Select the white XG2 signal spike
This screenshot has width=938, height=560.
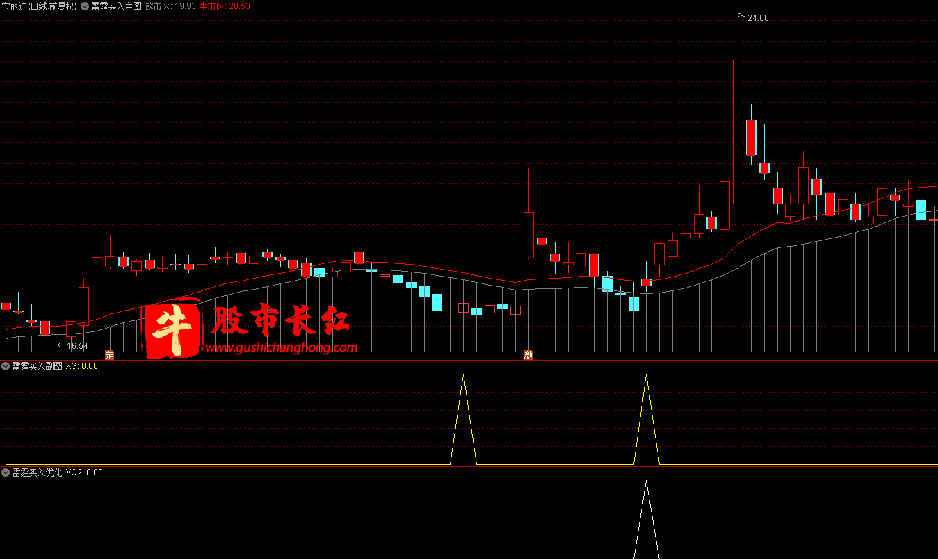(647, 520)
